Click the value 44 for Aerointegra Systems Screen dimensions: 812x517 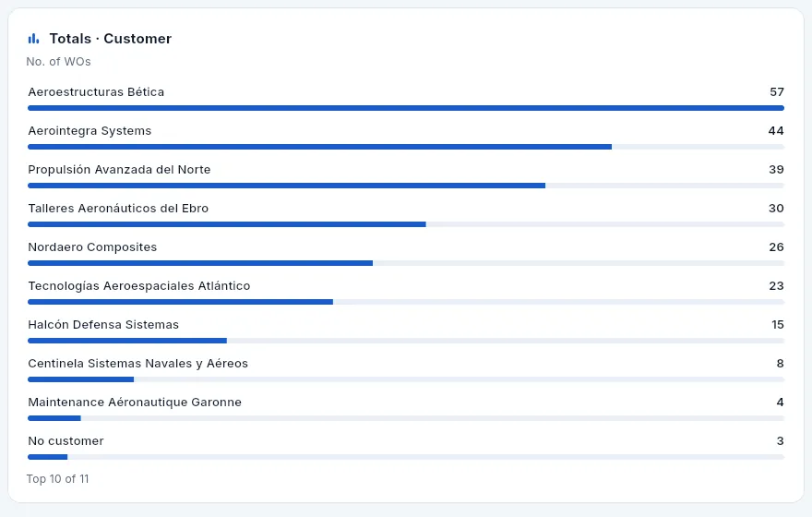(776, 130)
